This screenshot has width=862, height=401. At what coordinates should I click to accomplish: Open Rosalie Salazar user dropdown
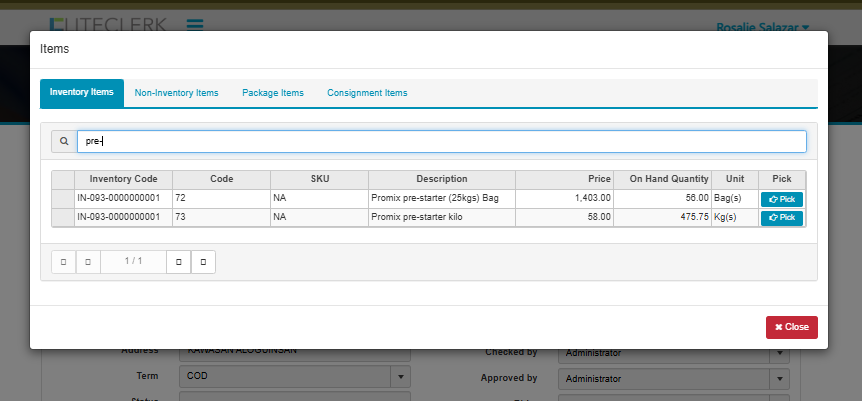pos(762,26)
